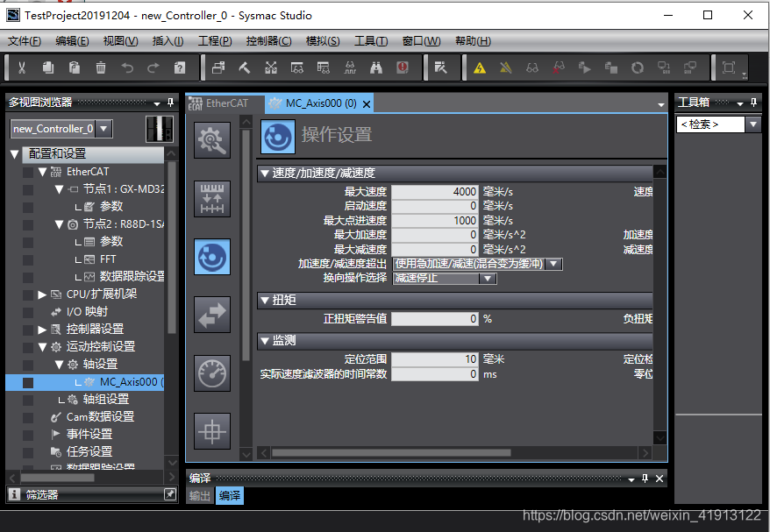770x532 pixels.
Task: Open axis basic settings gear icon
Action: coord(212,141)
